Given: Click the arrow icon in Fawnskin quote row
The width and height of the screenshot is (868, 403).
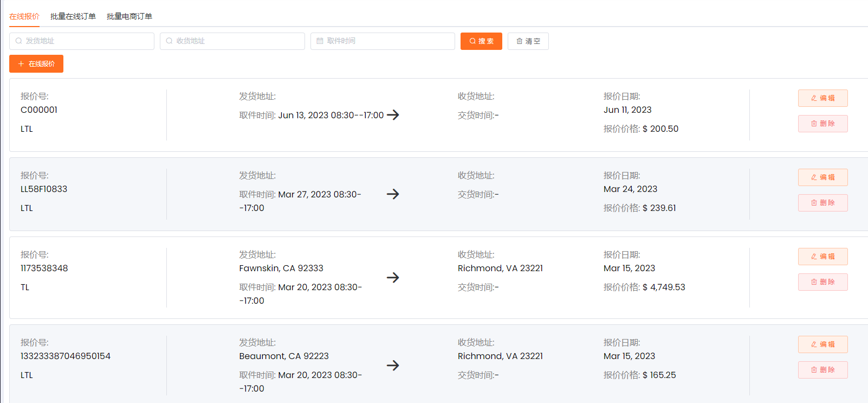Looking at the screenshot, I should tap(393, 278).
